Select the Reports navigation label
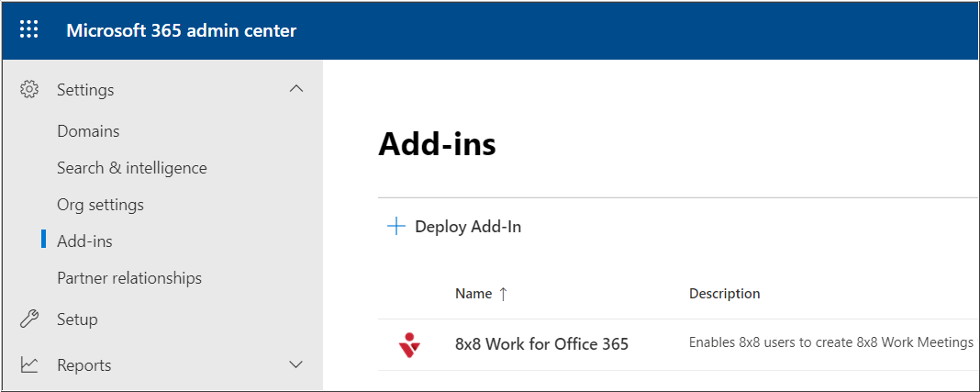This screenshot has width=980, height=392. (84, 365)
